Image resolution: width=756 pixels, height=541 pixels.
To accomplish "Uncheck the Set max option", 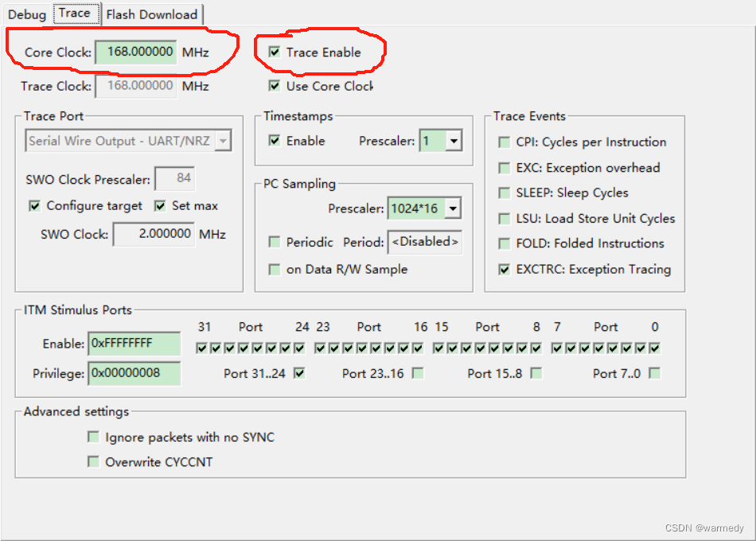I will click(159, 205).
